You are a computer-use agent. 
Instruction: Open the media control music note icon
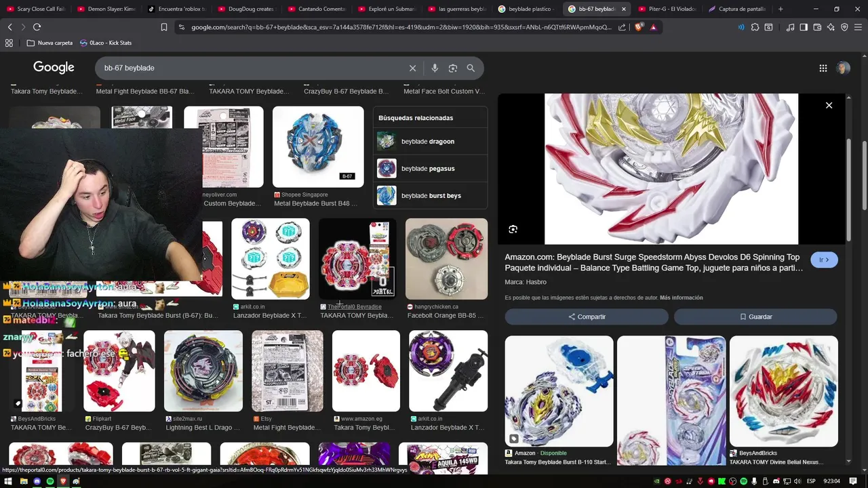pyautogui.click(x=791, y=27)
